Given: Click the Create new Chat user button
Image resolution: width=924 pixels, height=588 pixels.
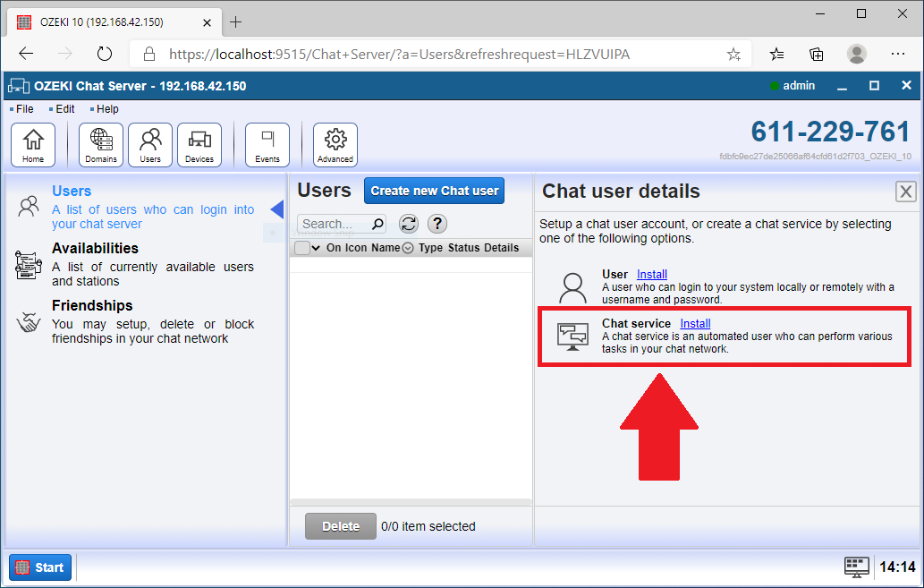Looking at the screenshot, I should [434, 191].
